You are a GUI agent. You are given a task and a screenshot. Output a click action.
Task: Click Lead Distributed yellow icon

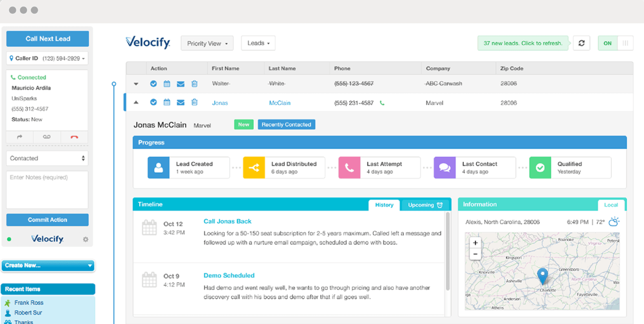pos(254,168)
